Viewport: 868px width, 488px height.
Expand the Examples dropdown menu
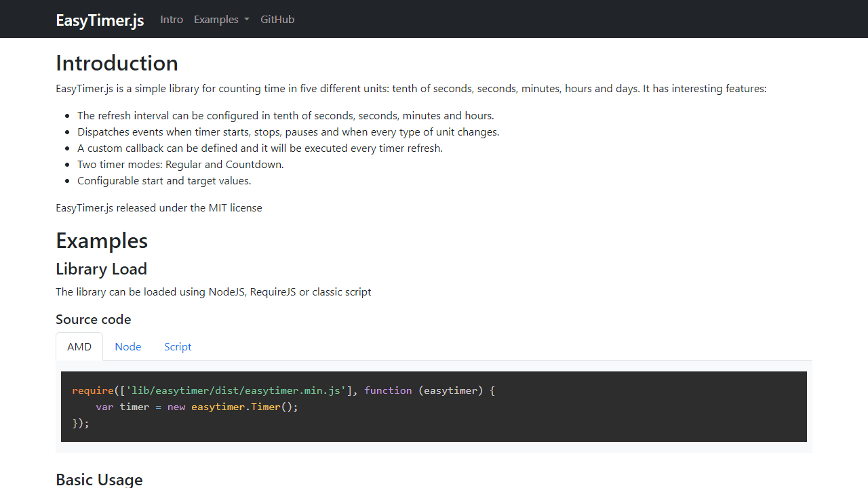(222, 20)
